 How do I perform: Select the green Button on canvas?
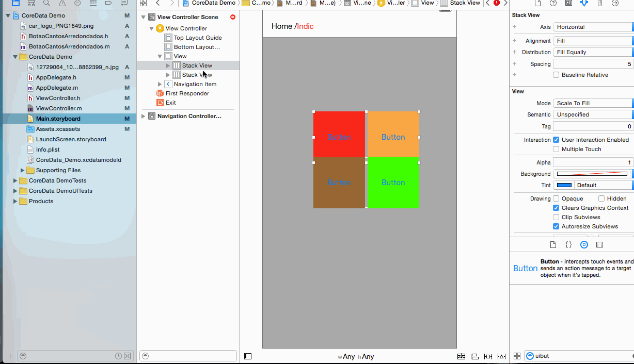point(393,183)
